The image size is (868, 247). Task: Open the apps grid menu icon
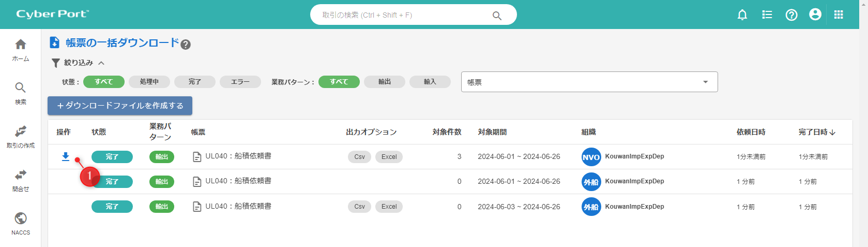coord(839,15)
